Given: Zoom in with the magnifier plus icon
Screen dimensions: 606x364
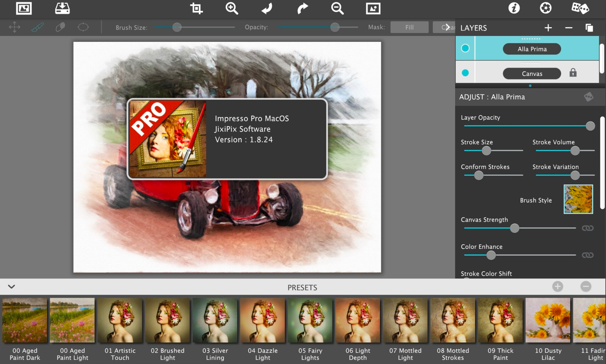Looking at the screenshot, I should pos(232,8).
